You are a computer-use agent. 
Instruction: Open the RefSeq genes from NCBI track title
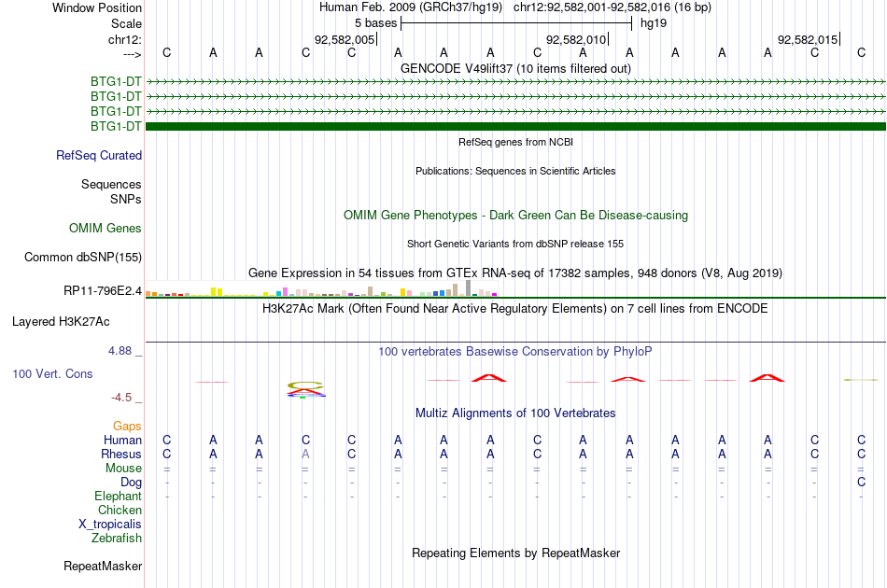coord(515,142)
